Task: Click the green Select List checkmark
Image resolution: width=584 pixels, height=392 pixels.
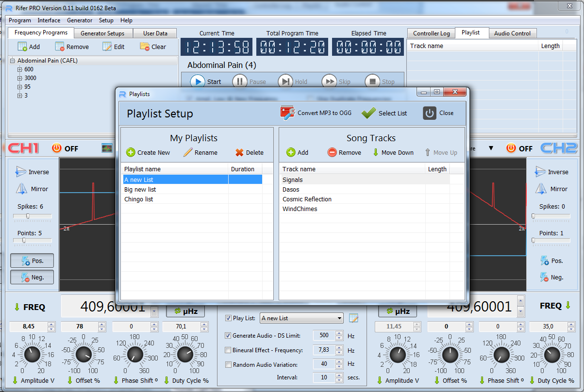Action: 369,113
